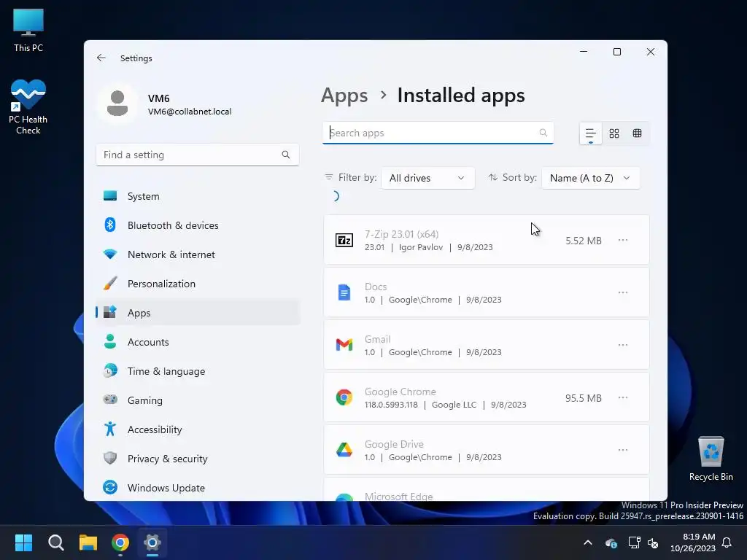Open Network & internet settings

click(x=198, y=254)
